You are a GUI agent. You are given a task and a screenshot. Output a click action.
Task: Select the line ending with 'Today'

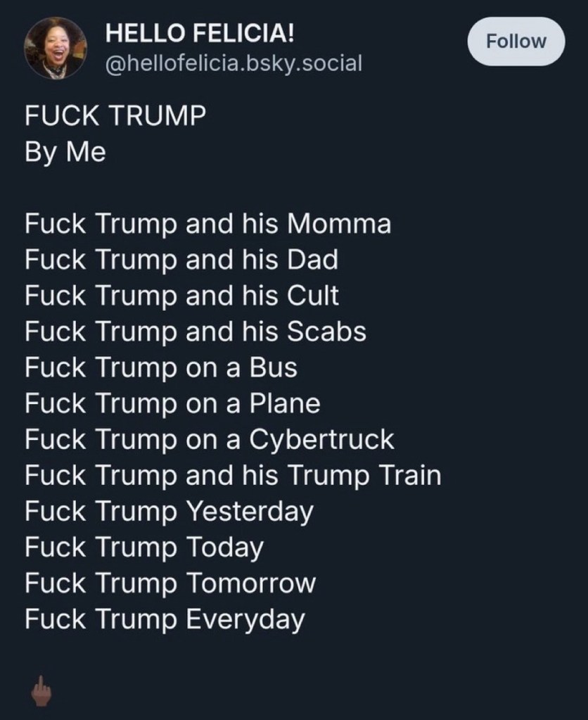click(143, 548)
